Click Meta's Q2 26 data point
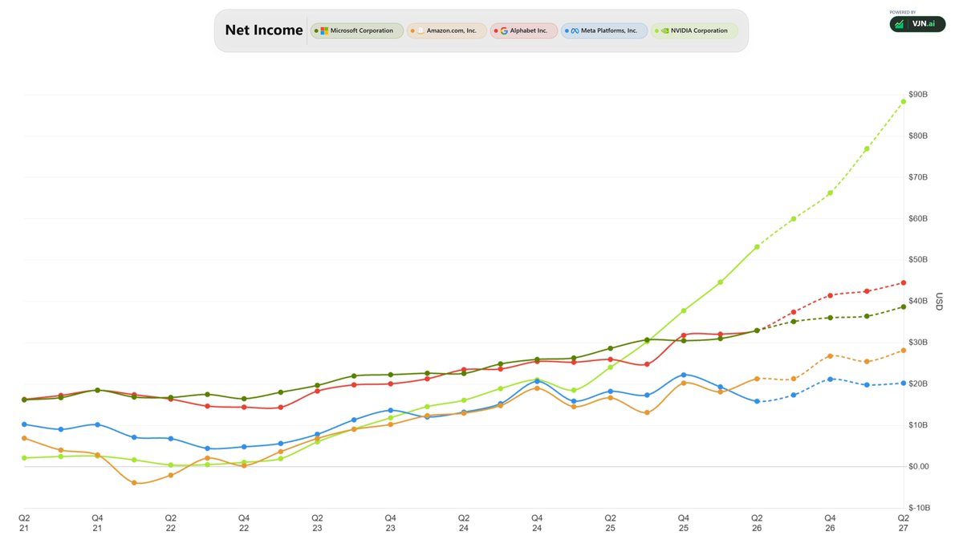 click(757, 401)
